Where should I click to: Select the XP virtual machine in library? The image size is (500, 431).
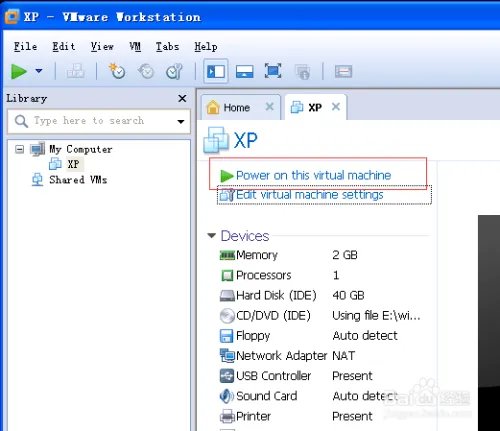[73, 164]
